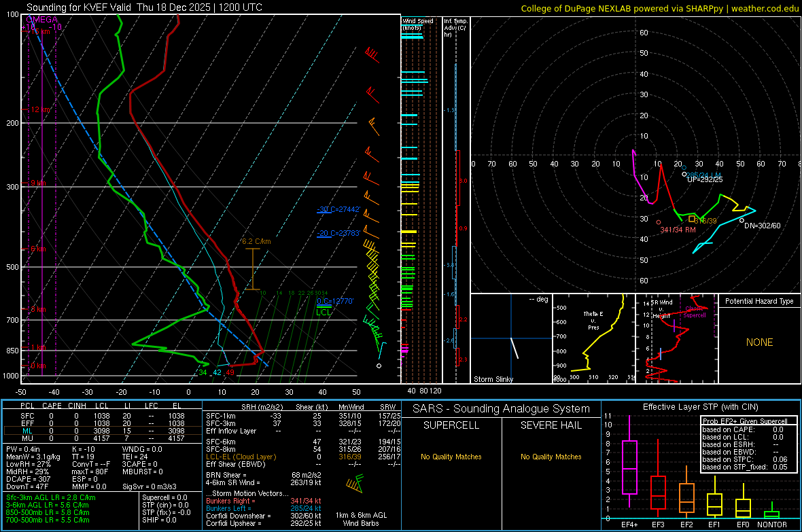Click the '0 C=12770'' freezing level label
The width and height of the screenshot is (802, 532).
click(335, 301)
